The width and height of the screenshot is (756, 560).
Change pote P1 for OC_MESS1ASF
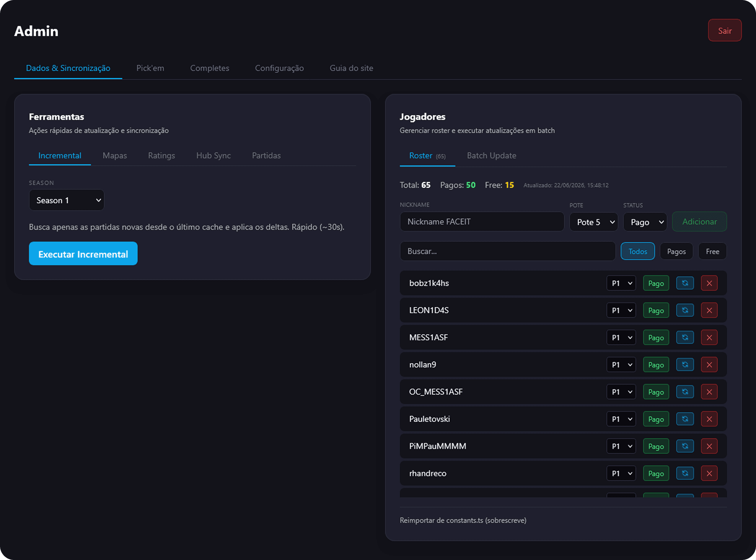click(x=621, y=392)
